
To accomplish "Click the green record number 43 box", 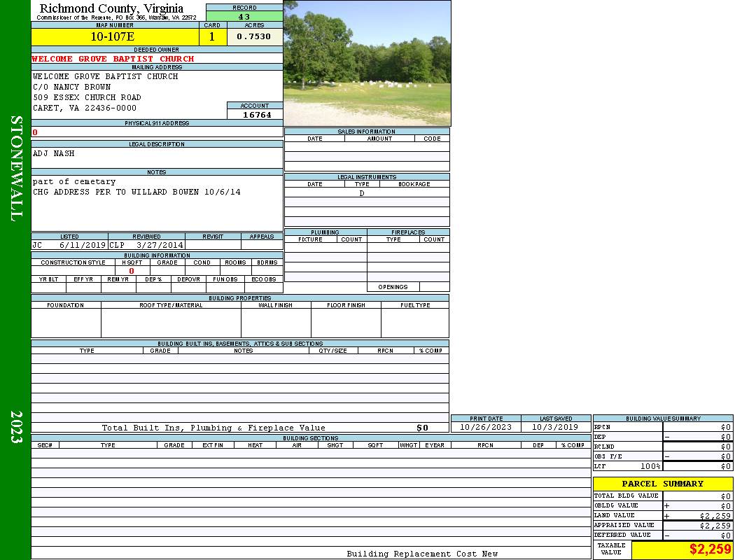I will coord(244,17).
